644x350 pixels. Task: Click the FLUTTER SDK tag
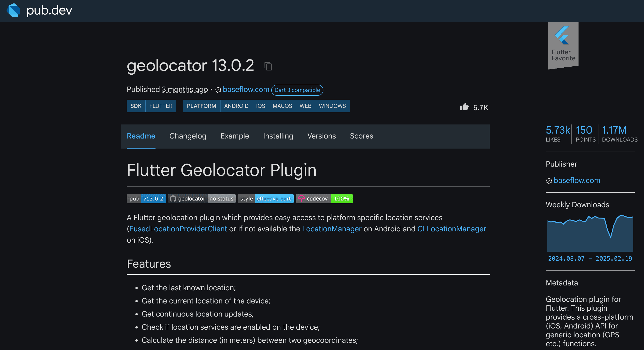tap(161, 106)
